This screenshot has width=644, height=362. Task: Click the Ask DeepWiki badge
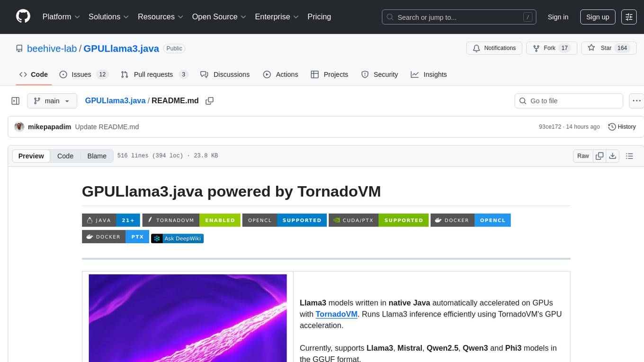tap(177, 238)
